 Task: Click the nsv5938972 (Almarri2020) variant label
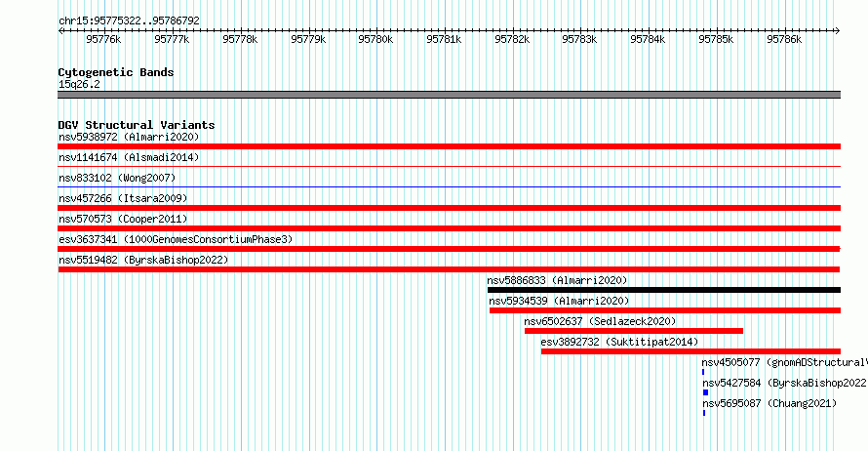(129, 137)
